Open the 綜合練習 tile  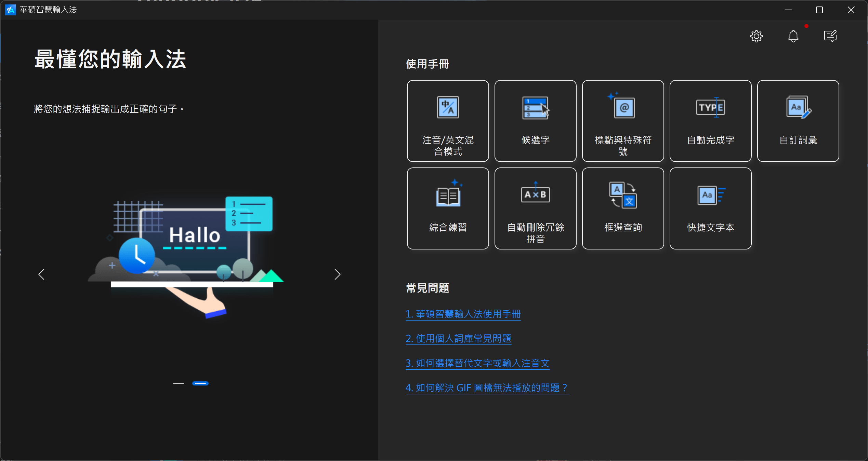[x=448, y=208]
